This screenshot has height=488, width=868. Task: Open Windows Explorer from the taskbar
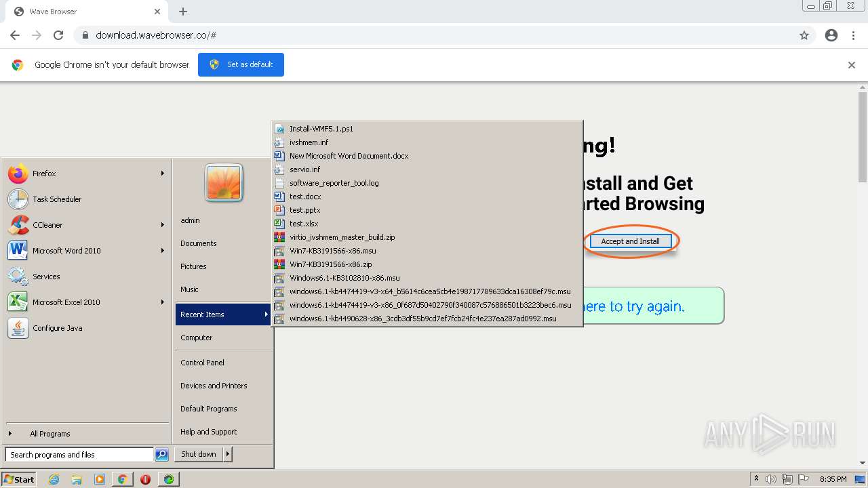click(x=77, y=479)
